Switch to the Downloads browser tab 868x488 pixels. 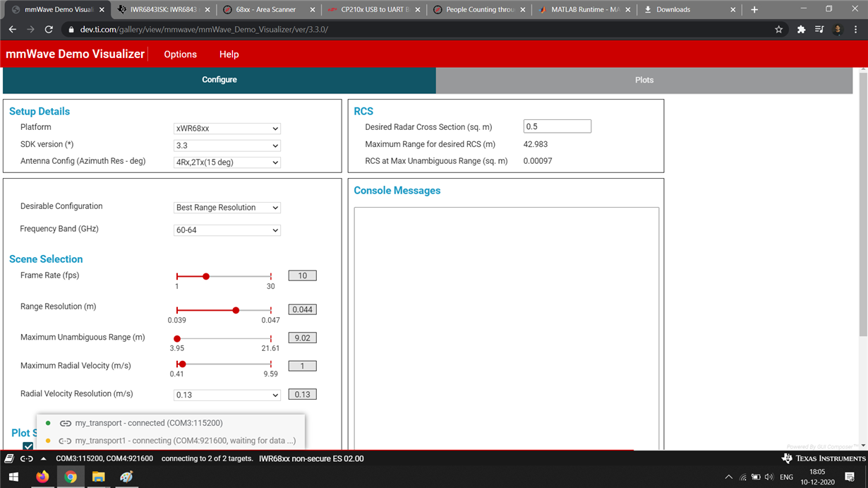691,10
